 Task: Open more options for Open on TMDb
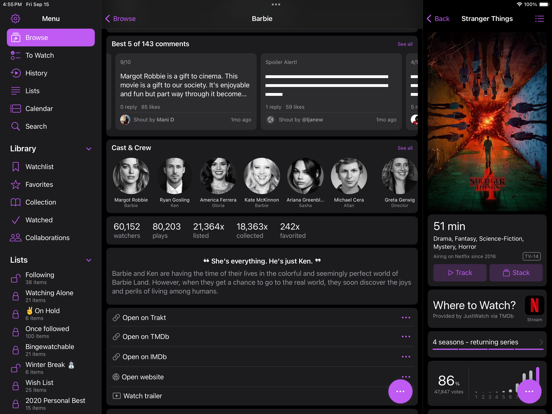click(406, 337)
